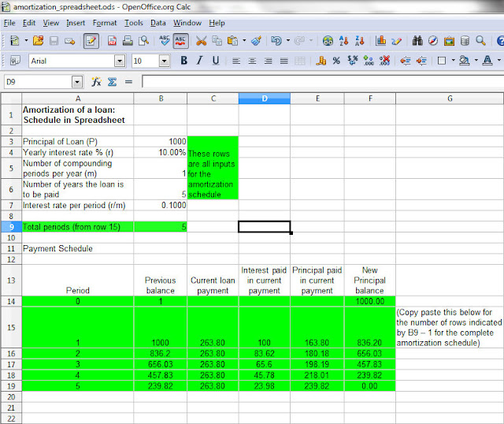Open Page Preview icon
The width and height of the screenshot is (504, 424).
tap(143, 41)
